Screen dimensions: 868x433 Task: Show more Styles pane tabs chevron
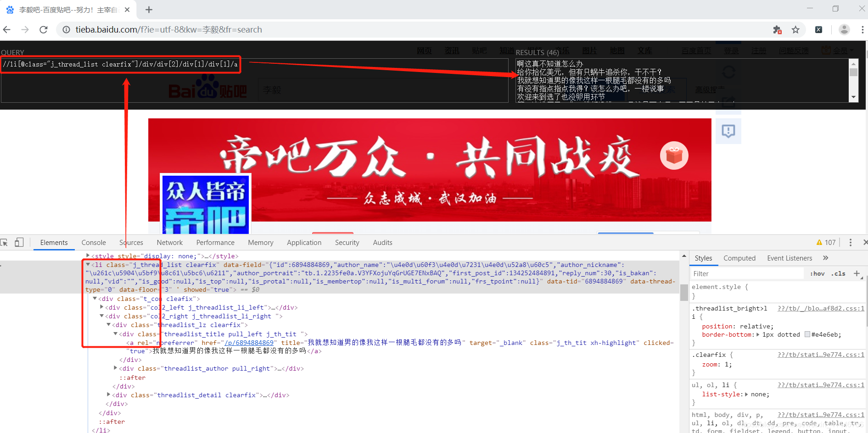826,258
